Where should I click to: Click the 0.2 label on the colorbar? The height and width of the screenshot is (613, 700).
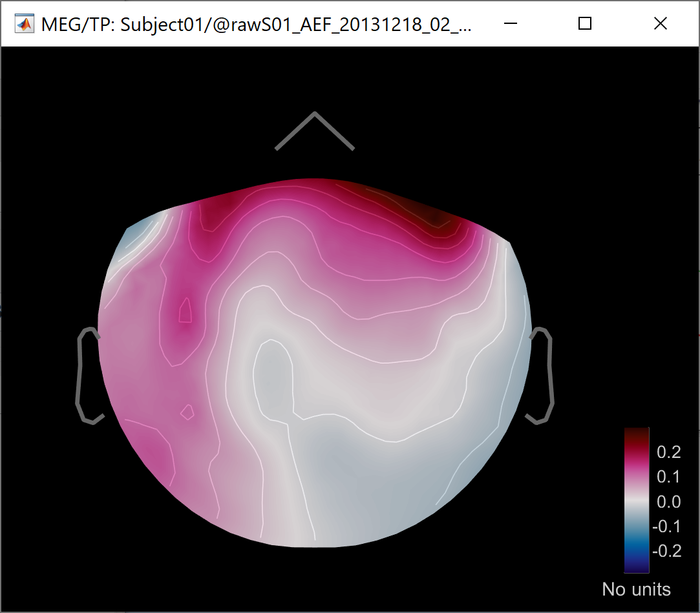coord(669,452)
